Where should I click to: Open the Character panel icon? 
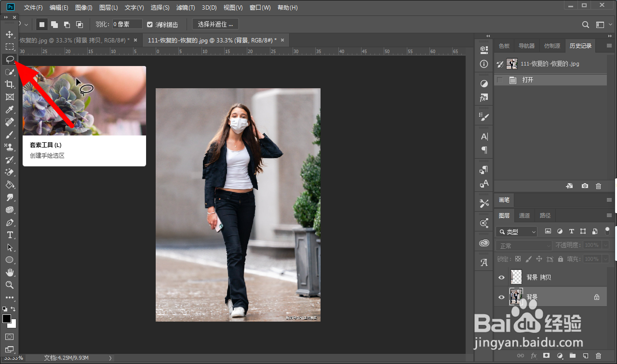484,136
